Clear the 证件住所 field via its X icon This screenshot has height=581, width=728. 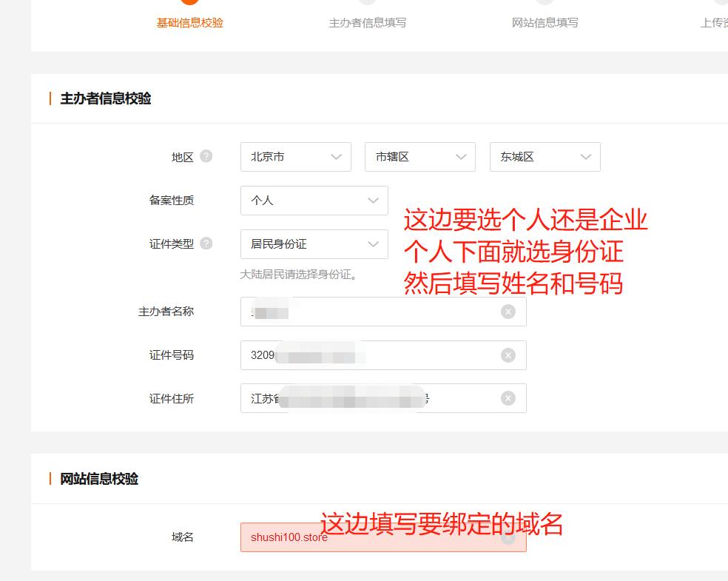[x=508, y=398]
